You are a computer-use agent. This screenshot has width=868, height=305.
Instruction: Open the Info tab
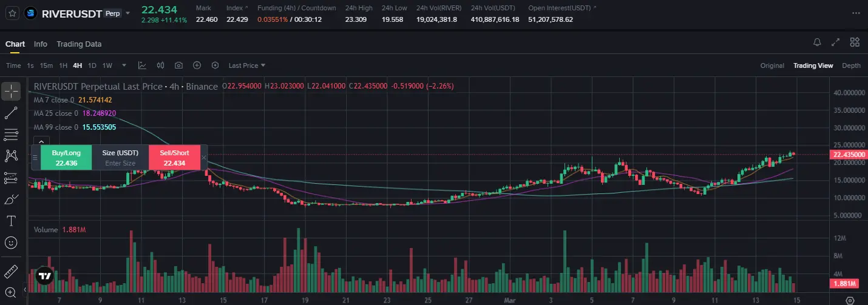[x=41, y=44]
